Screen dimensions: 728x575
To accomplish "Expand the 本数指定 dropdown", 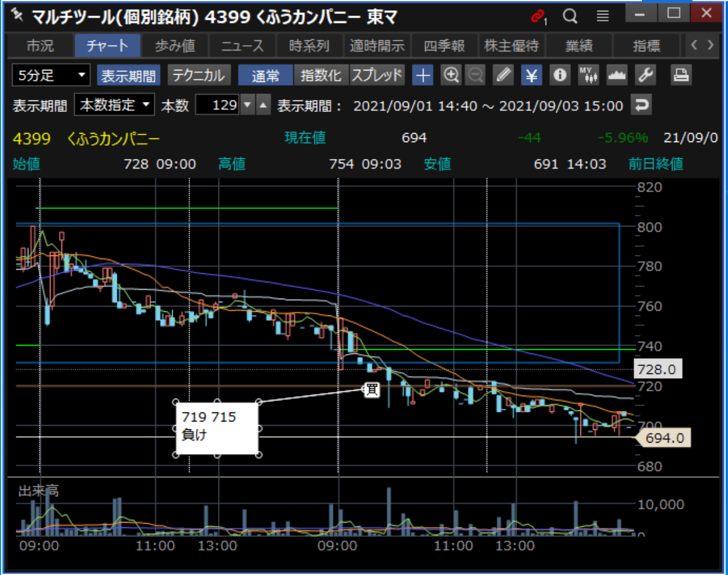I will click(x=114, y=106).
